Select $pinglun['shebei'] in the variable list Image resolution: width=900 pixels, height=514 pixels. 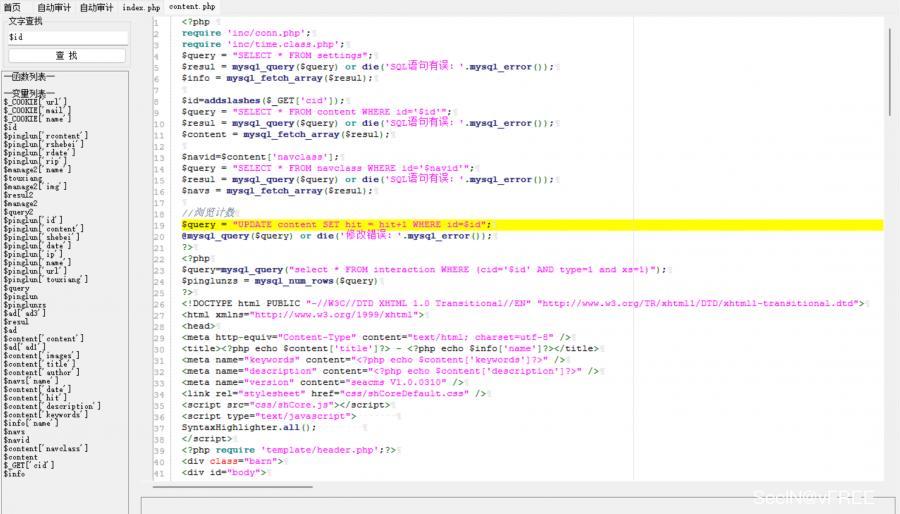(41, 237)
